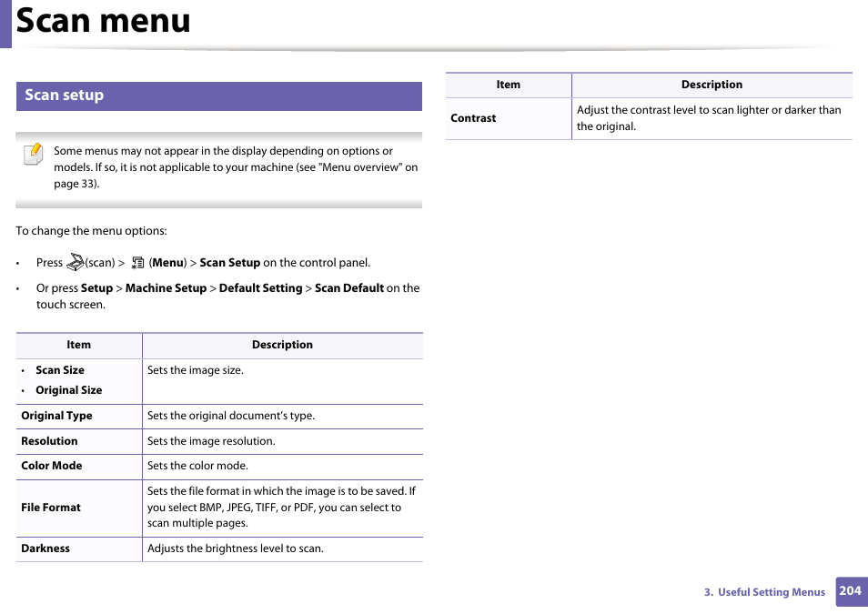The width and height of the screenshot is (868, 614).
Task: Select the first bullet point marker
Action: (x=19, y=263)
